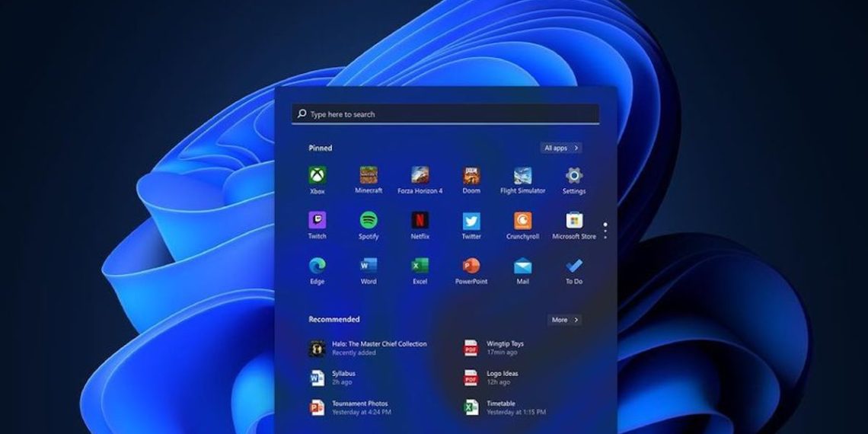Launch Microsoft Edge browser icon
Screen dimensions: 868x434
(x=318, y=266)
